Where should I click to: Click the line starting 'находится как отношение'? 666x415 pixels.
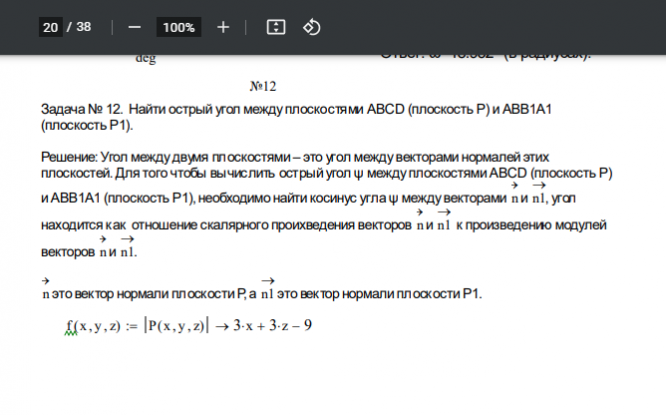(x=324, y=225)
